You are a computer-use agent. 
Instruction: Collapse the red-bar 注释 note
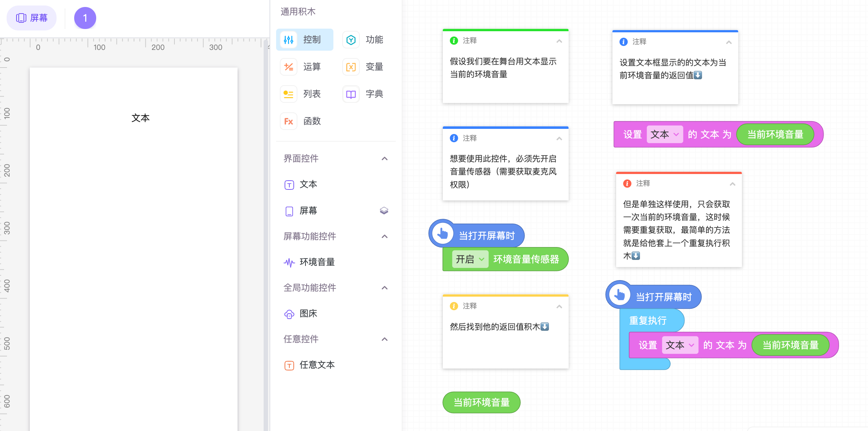732,184
